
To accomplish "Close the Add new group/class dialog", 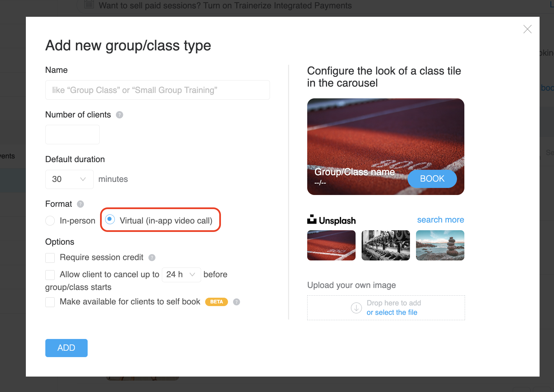I will pyautogui.click(x=527, y=29).
